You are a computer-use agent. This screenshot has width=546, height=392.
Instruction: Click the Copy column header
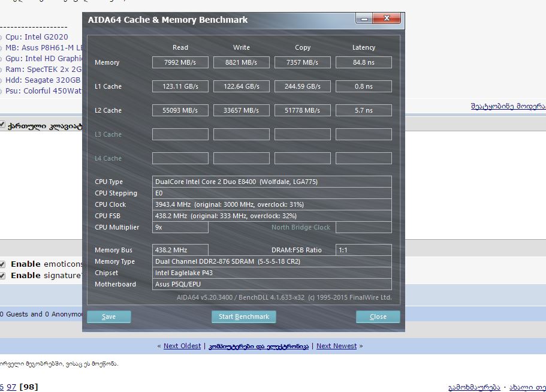tap(303, 48)
